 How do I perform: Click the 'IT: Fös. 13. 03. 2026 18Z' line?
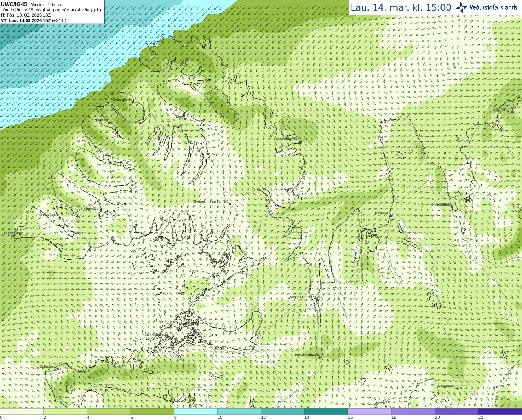click(26, 15)
